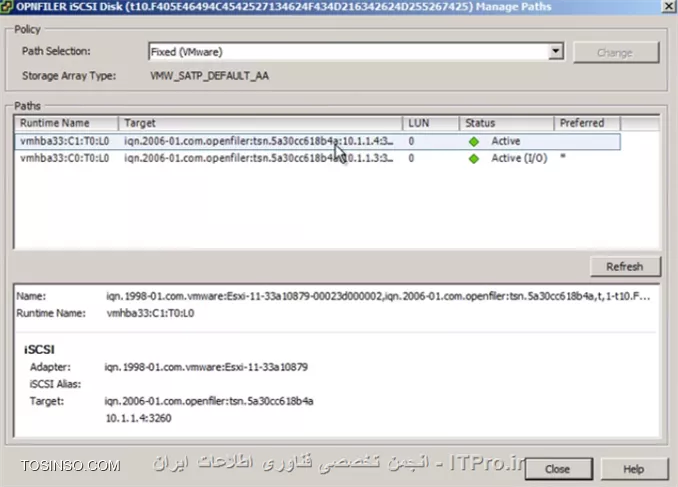Click the Refresh button
Viewport: 678px width, 487px height.
pyautogui.click(x=625, y=266)
